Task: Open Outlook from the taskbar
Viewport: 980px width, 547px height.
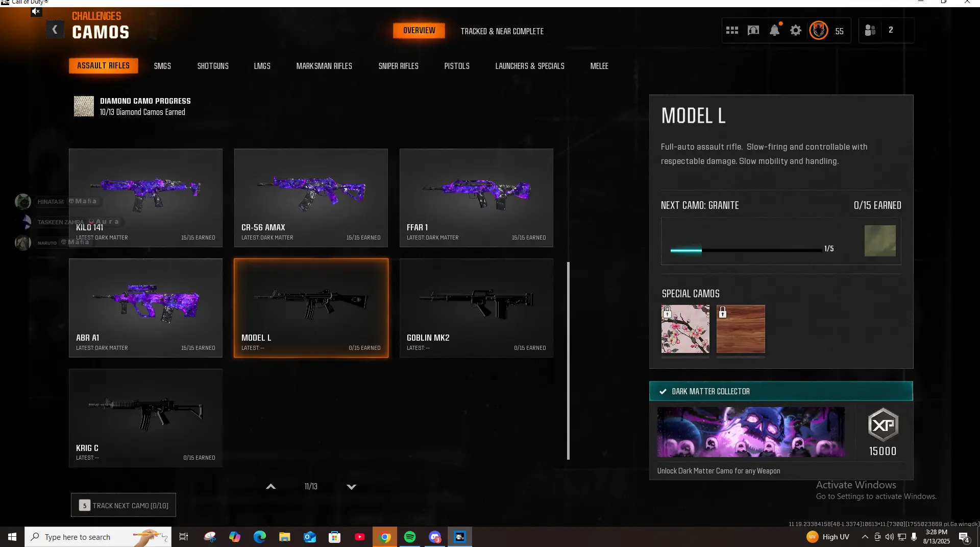Action: coord(309,537)
